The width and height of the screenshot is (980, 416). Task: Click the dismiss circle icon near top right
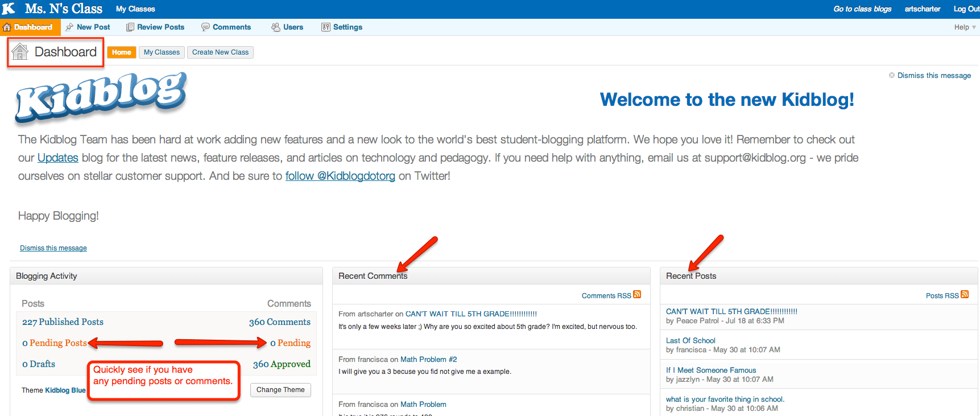(892, 75)
